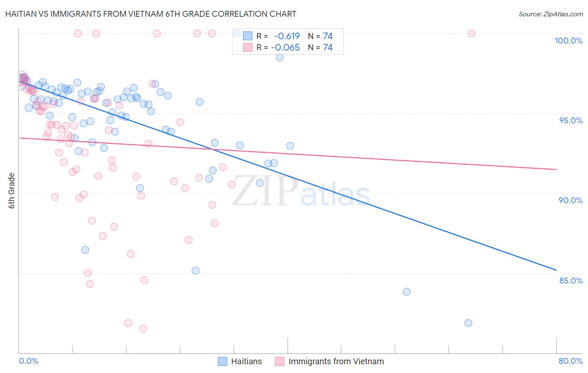Click the blue data point at 85% near center
This screenshot has width=588, height=373.
tap(195, 271)
